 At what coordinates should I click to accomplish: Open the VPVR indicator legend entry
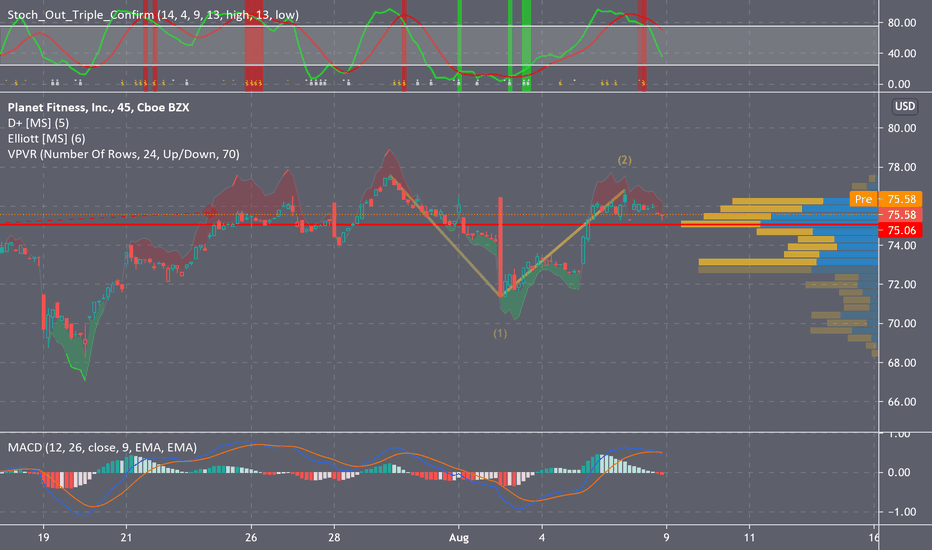[x=124, y=154]
